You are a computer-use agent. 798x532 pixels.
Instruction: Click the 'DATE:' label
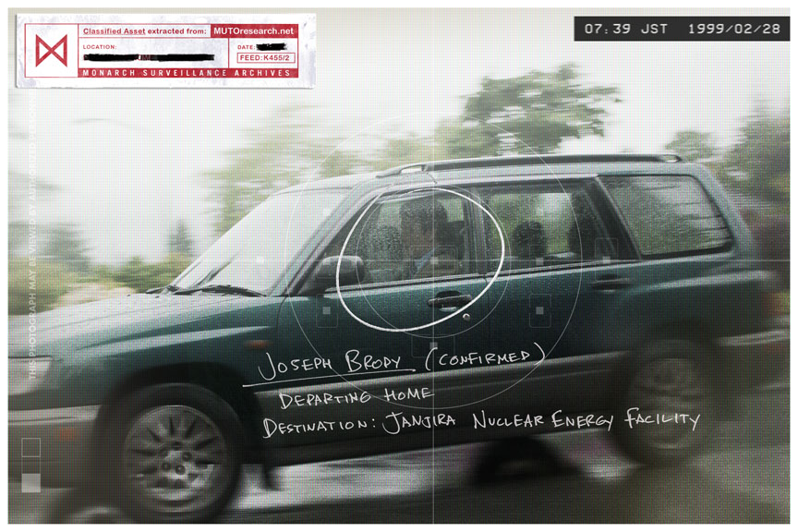tap(246, 47)
